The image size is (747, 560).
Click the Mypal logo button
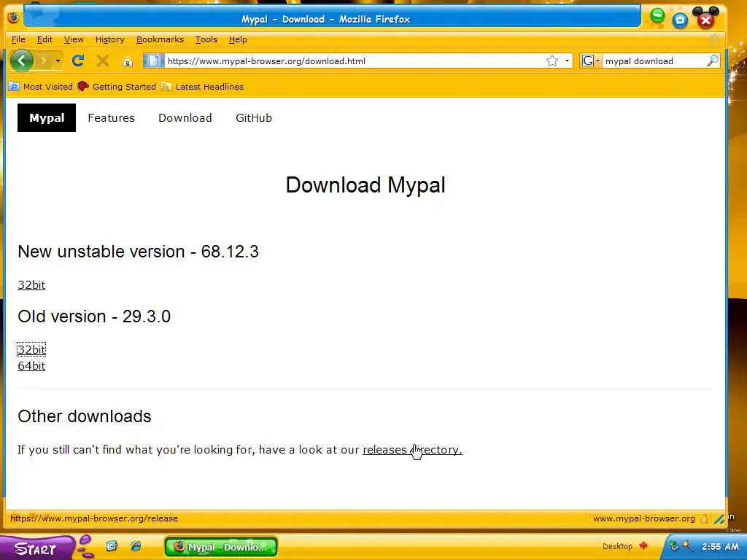pyautogui.click(x=47, y=117)
